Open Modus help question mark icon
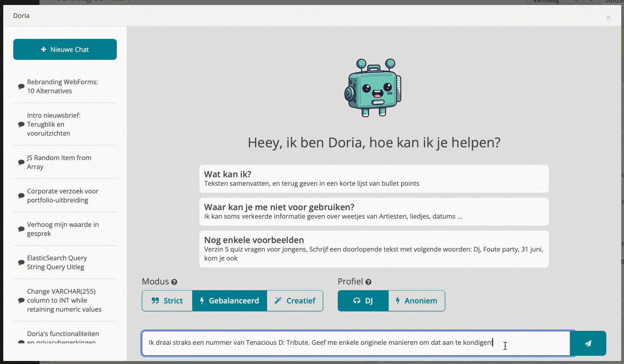This screenshot has height=364, width=624. 174,282
